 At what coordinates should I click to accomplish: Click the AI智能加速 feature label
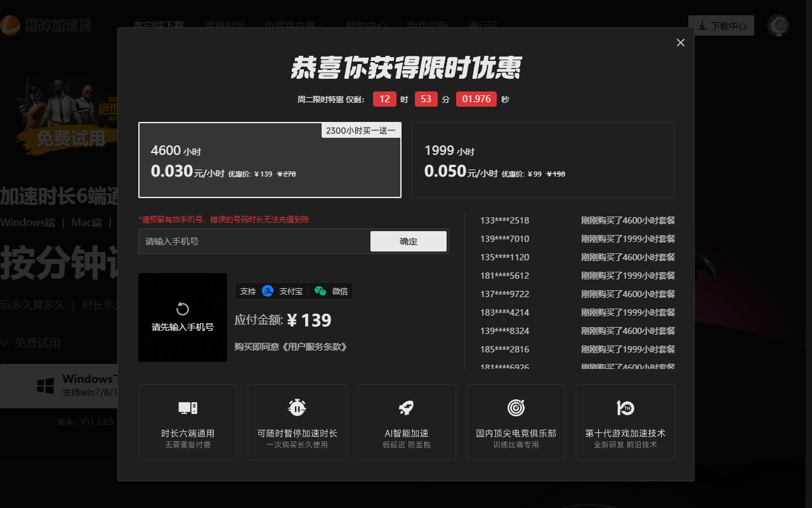pos(407,433)
